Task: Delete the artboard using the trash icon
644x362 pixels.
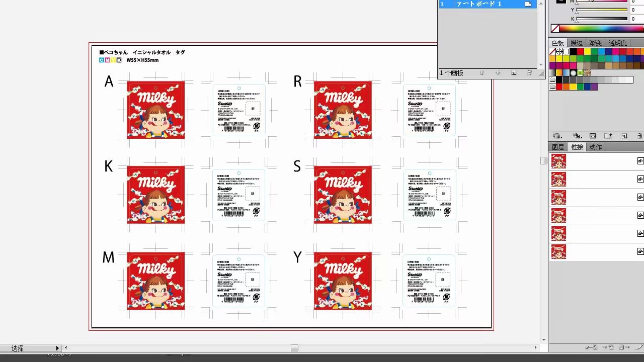Action: point(529,72)
